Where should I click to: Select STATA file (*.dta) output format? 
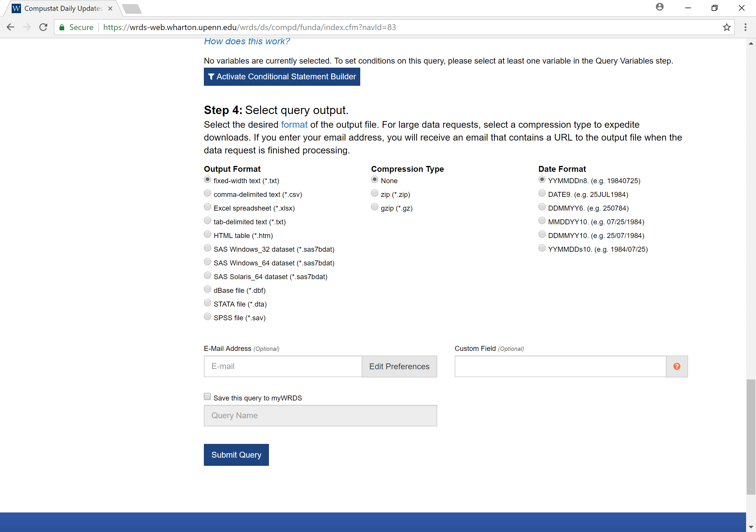tap(207, 303)
